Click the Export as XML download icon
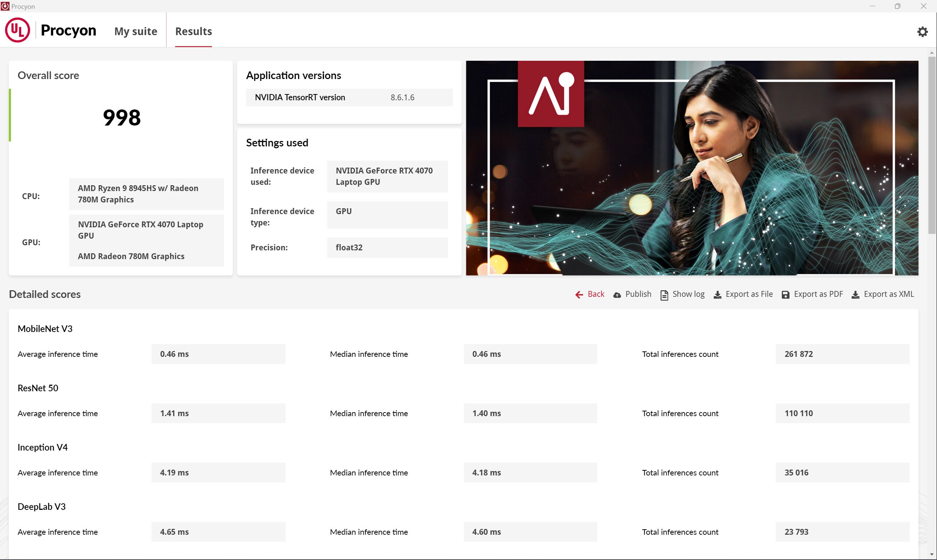 pos(855,295)
